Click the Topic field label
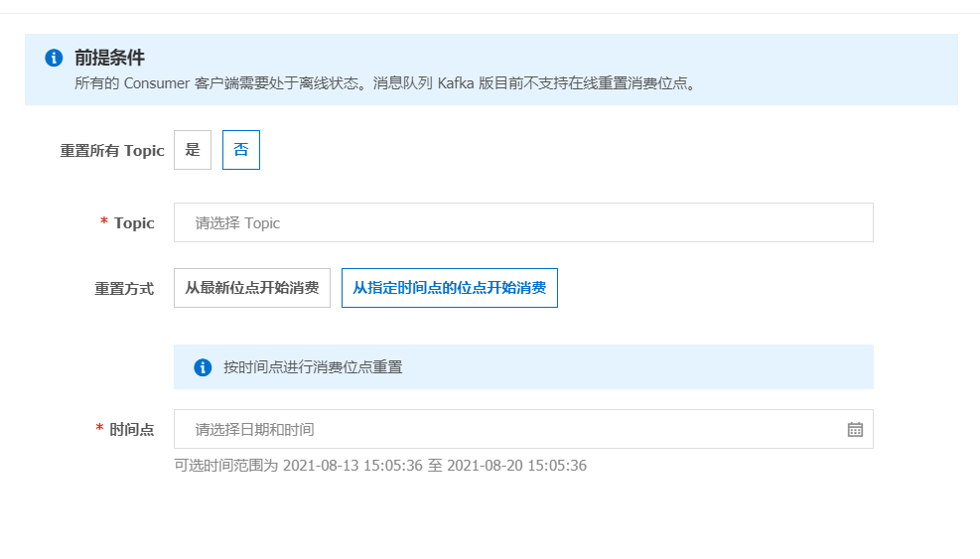 134,223
